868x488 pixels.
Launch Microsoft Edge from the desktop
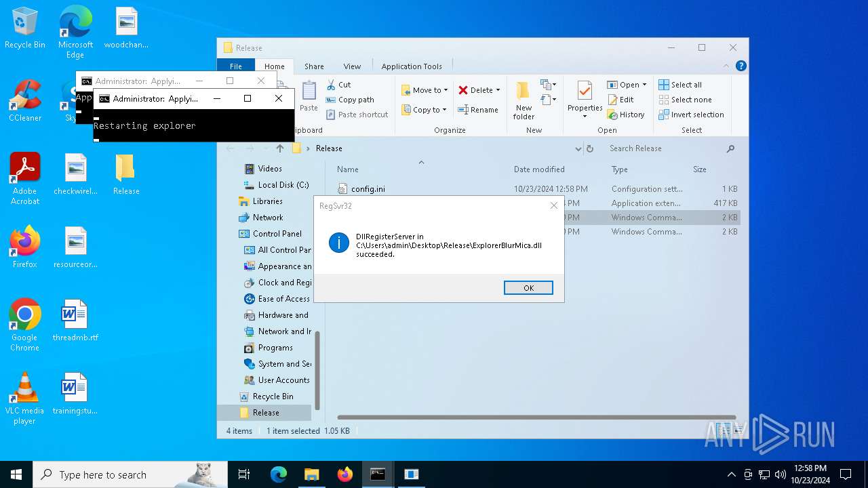coord(75,33)
